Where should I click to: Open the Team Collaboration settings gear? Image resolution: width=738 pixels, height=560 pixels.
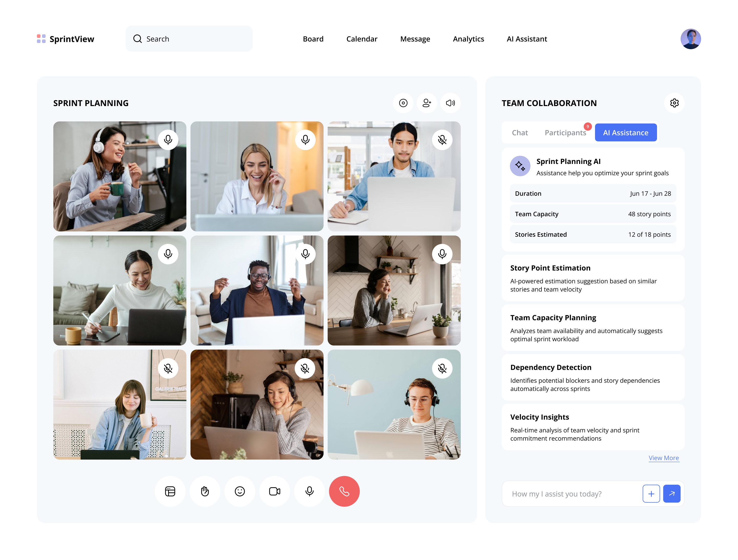(x=674, y=103)
